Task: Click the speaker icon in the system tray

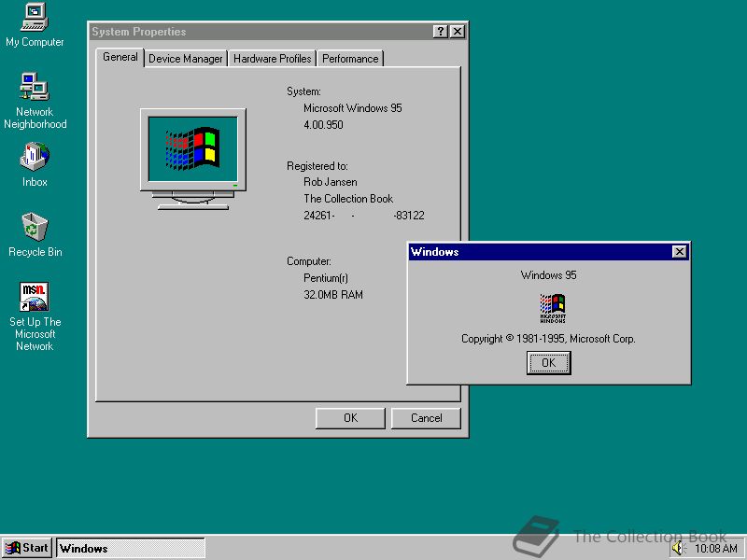Action: pyautogui.click(x=678, y=548)
